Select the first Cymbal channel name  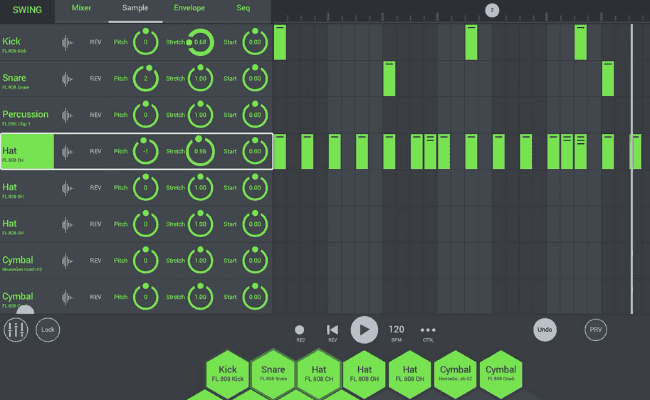point(17,260)
